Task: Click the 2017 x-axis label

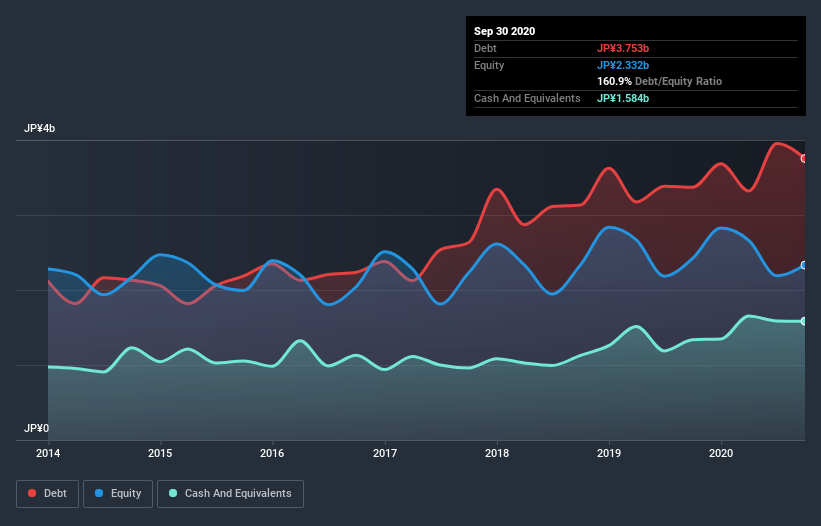Action: pos(385,453)
